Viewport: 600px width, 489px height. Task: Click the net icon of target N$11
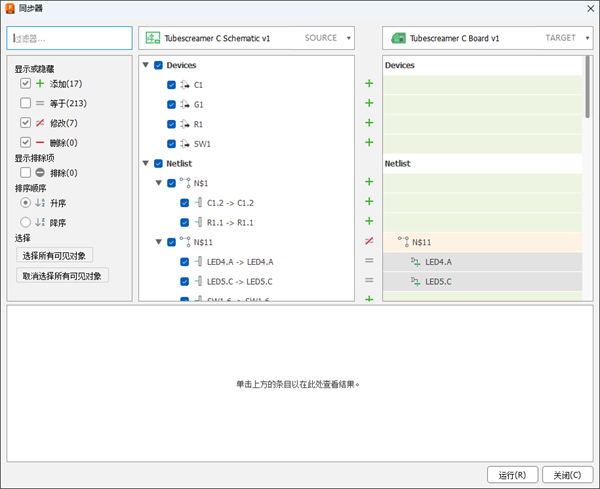click(x=403, y=241)
